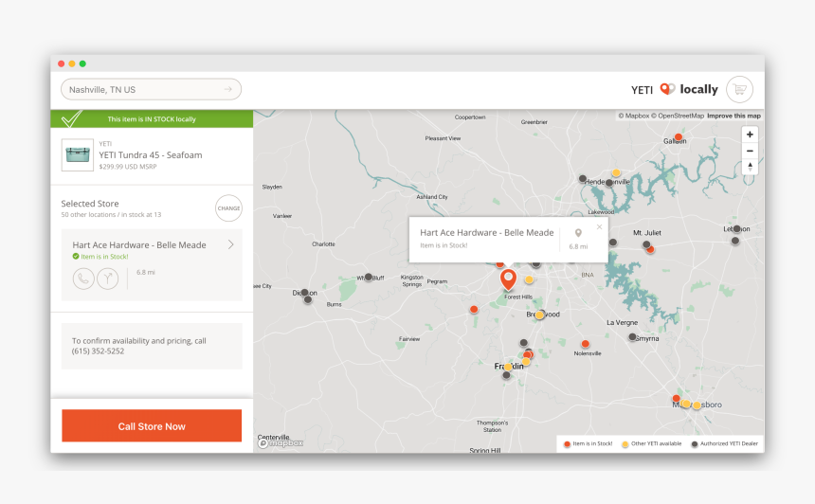815x504 pixels.
Task: Select the gray dealer marker at Lebanon
Action: [x=736, y=228]
